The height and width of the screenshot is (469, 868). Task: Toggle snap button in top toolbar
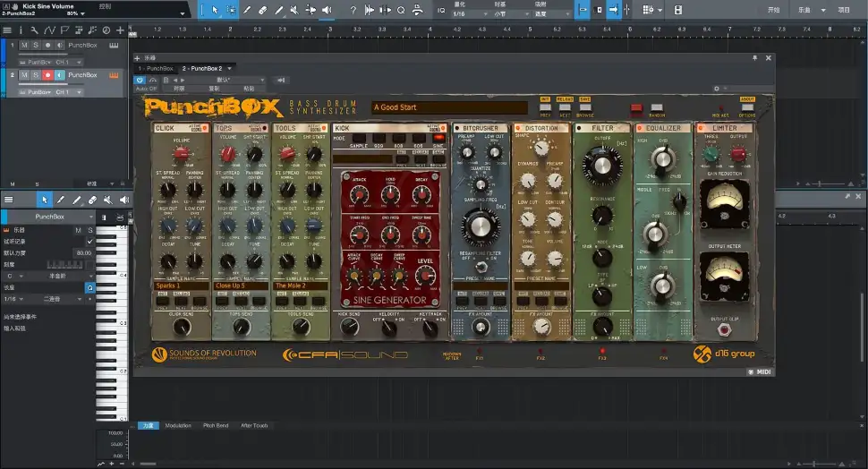click(x=583, y=10)
